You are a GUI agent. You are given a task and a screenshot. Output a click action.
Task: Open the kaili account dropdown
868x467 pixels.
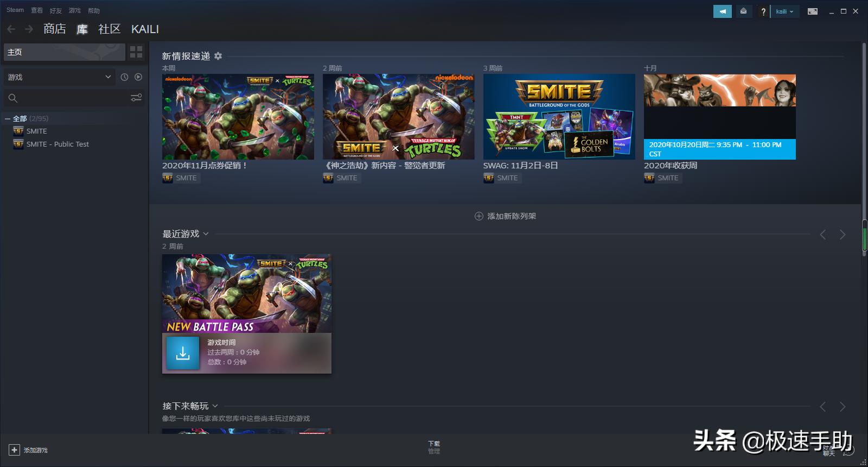[x=784, y=11]
